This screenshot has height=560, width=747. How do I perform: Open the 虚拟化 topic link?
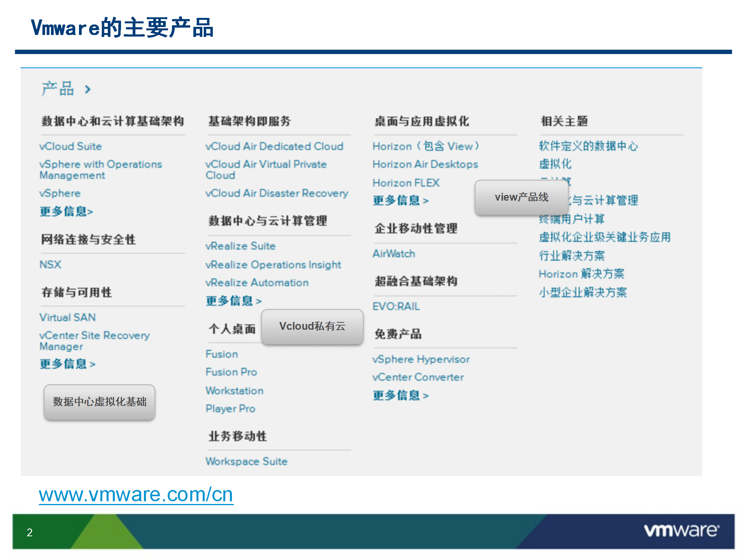click(555, 164)
